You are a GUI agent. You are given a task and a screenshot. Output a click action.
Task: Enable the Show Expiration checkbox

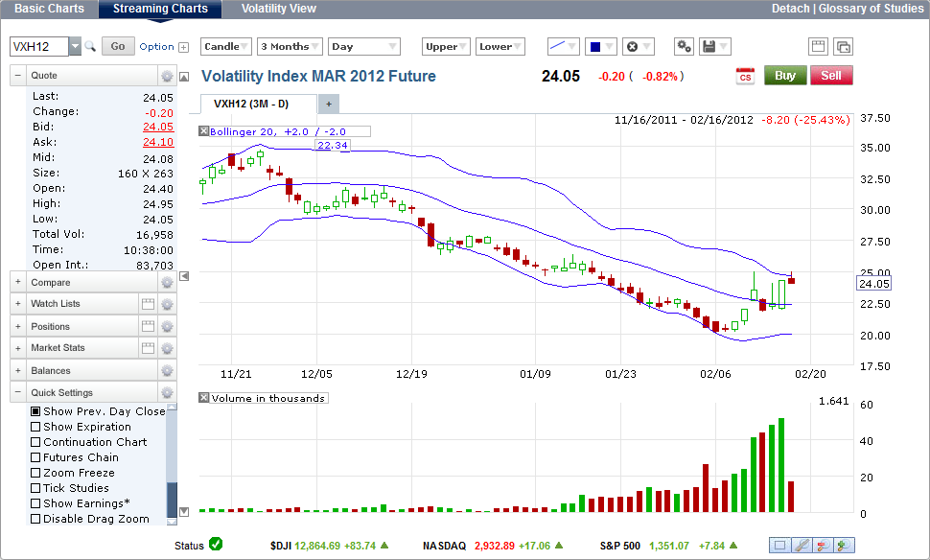click(36, 427)
